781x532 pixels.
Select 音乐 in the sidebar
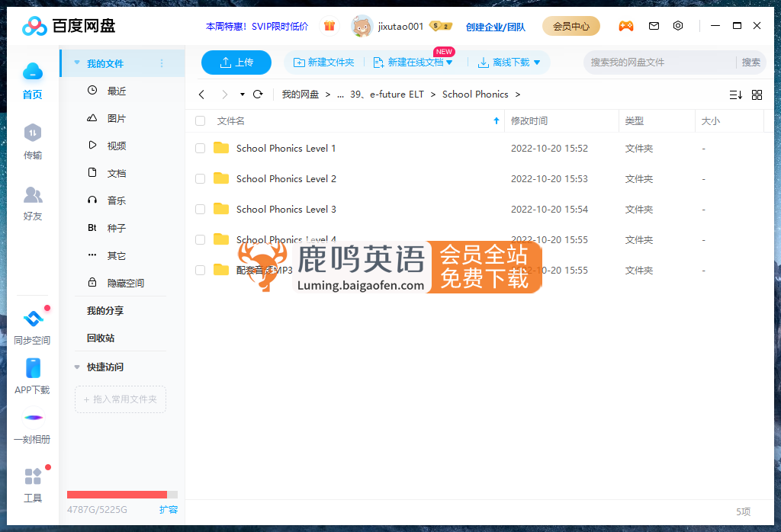point(117,200)
